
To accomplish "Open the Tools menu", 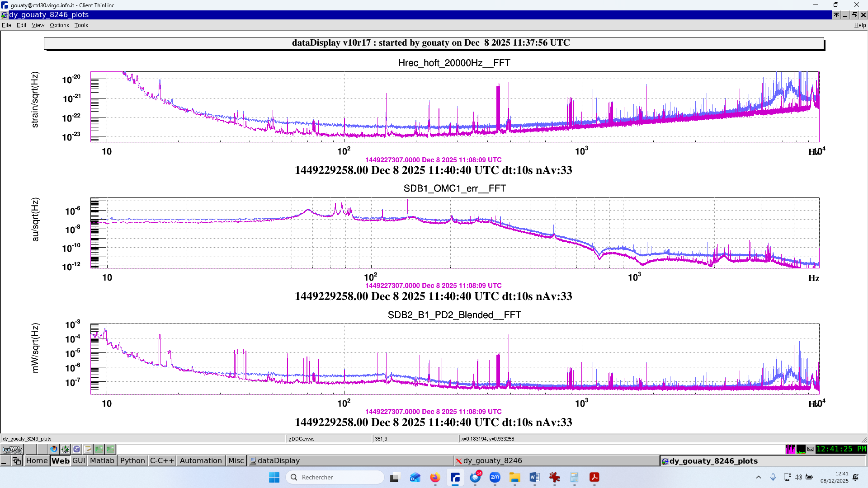I will pyautogui.click(x=81, y=25).
